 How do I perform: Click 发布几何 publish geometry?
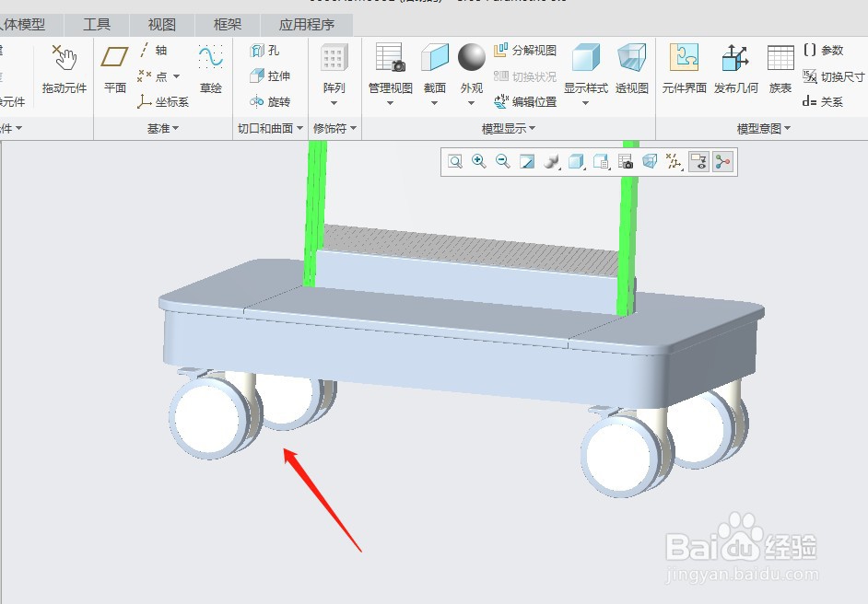tap(735, 68)
